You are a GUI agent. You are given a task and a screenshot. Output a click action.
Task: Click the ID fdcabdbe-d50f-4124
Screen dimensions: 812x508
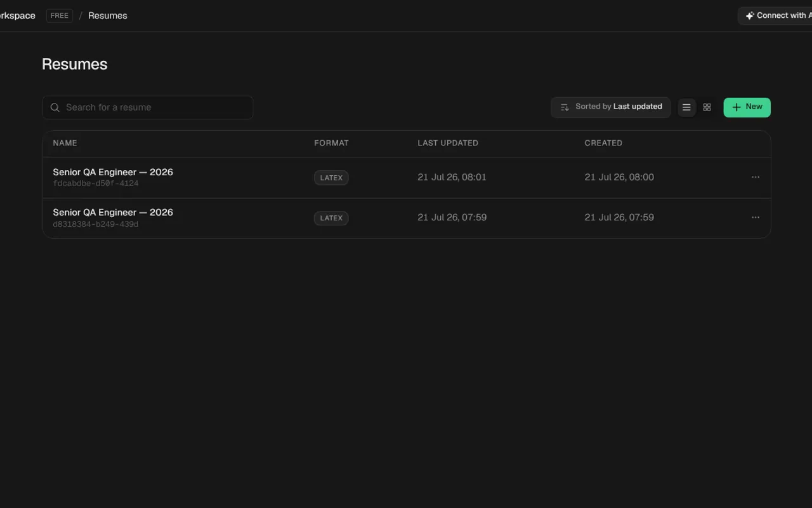click(96, 184)
